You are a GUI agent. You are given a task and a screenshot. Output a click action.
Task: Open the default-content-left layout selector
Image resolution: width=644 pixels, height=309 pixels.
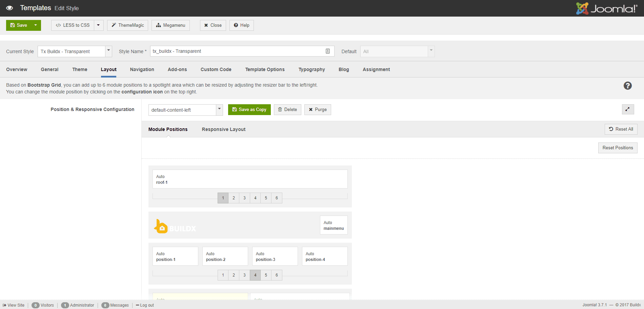tap(219, 110)
